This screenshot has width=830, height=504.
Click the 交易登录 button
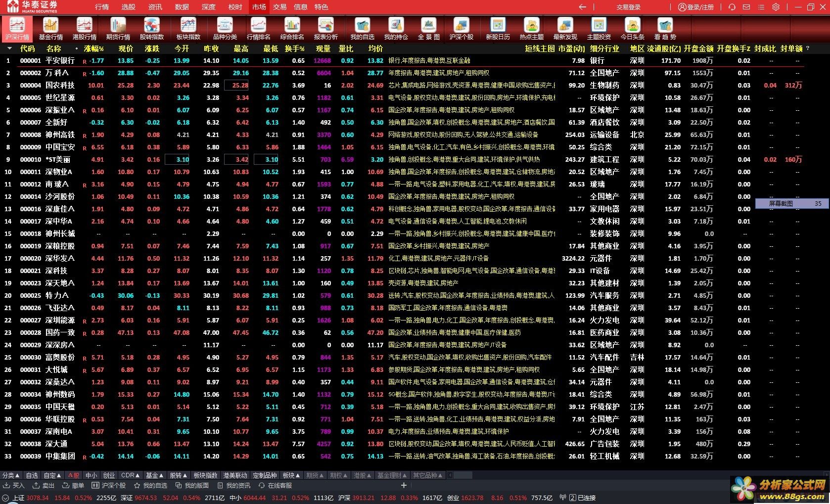[x=628, y=7]
